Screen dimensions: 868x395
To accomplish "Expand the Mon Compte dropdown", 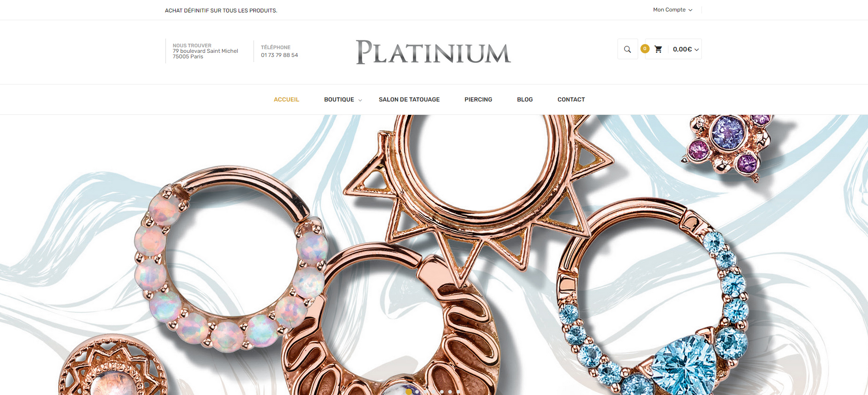I will click(673, 10).
